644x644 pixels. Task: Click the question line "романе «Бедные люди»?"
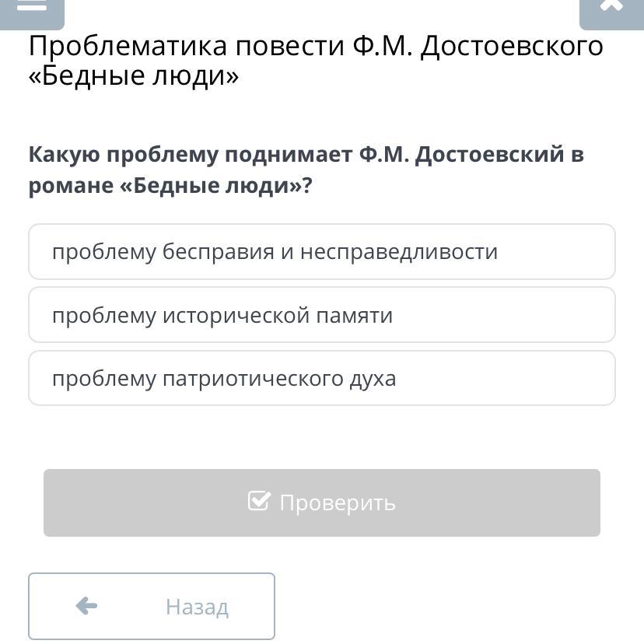click(170, 187)
